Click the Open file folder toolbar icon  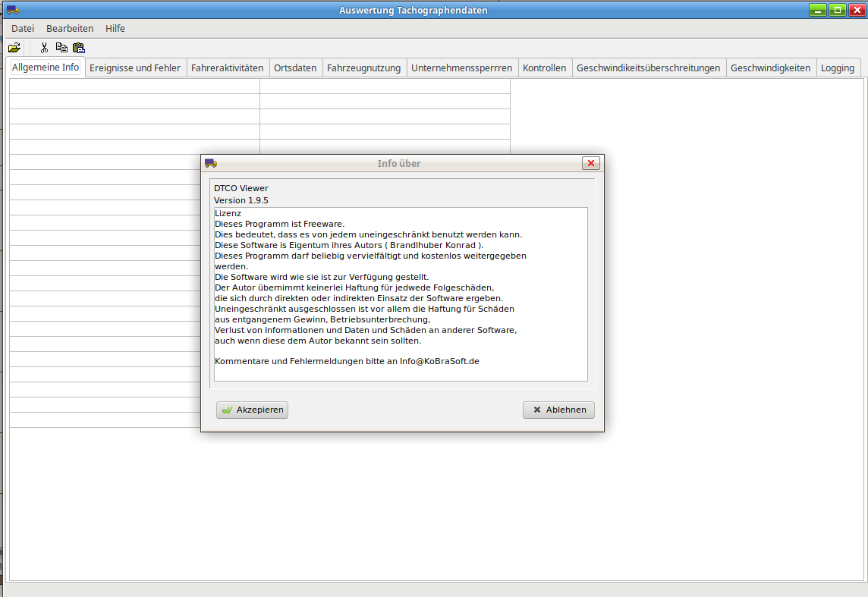(x=14, y=48)
